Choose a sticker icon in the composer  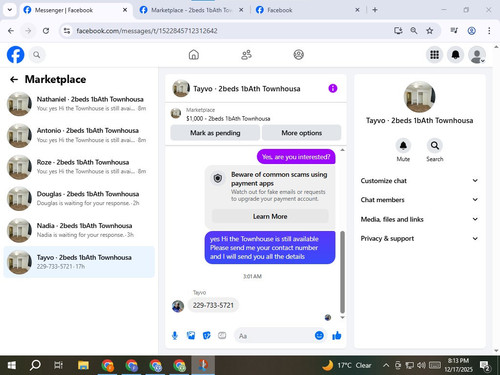point(207,335)
